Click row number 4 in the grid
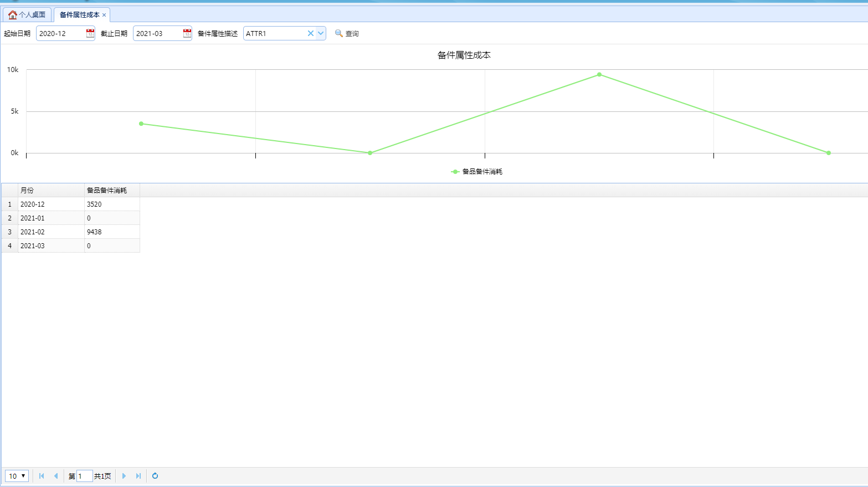Screen dimensions: 868x487 coord(9,245)
